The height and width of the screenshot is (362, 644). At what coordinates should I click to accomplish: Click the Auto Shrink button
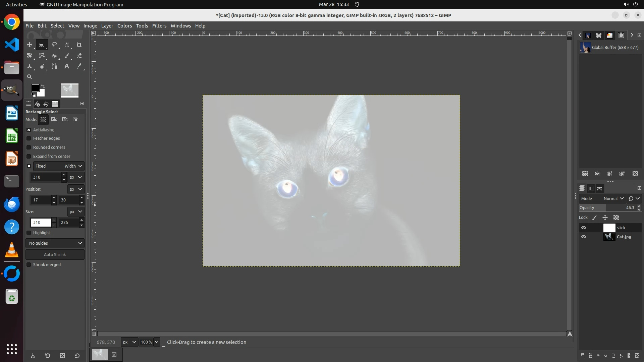point(55,255)
